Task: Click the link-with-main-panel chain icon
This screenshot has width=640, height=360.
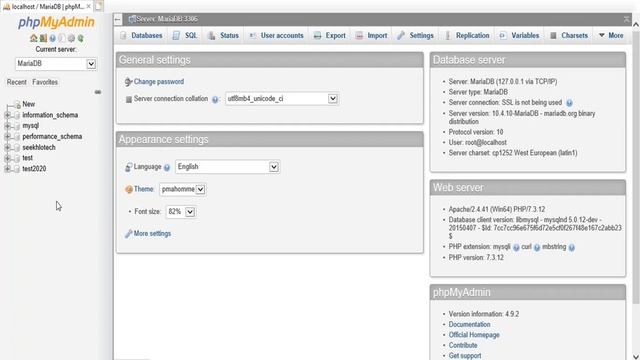Action: 98,92
